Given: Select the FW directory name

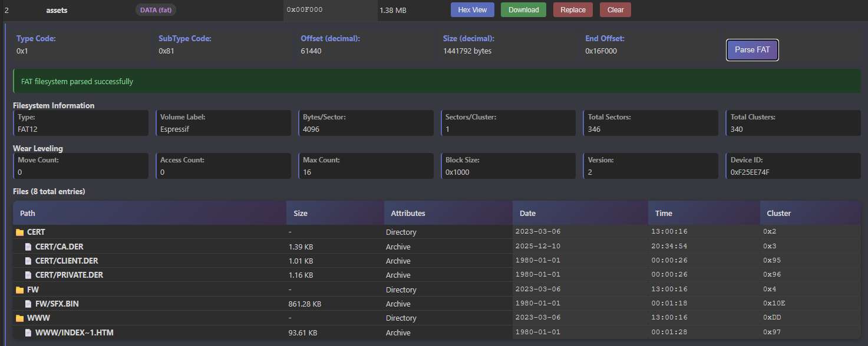Looking at the screenshot, I should [x=33, y=290].
